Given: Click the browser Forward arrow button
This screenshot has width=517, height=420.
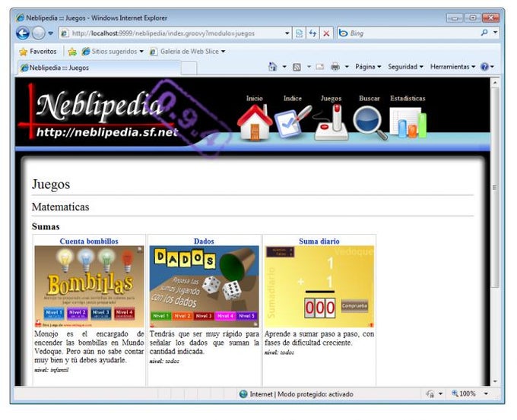Looking at the screenshot, I should pyautogui.click(x=39, y=33).
